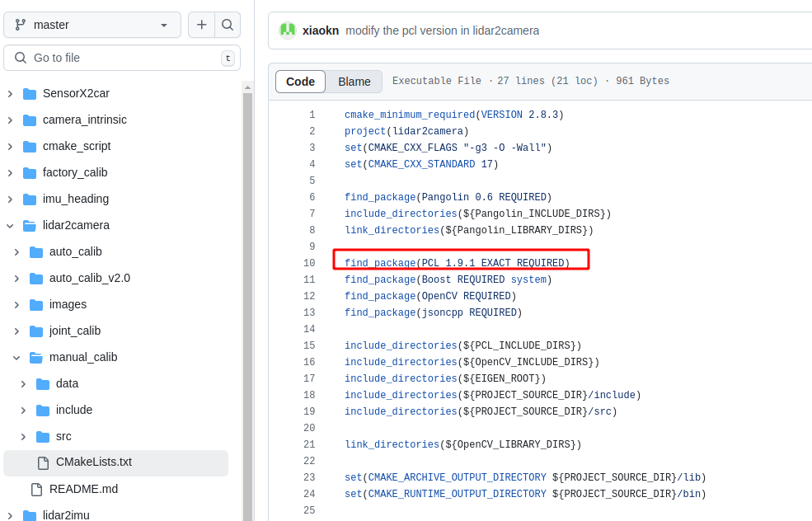Click the project(lidar2camera) code line
The width and height of the screenshot is (812, 521).
click(x=406, y=131)
